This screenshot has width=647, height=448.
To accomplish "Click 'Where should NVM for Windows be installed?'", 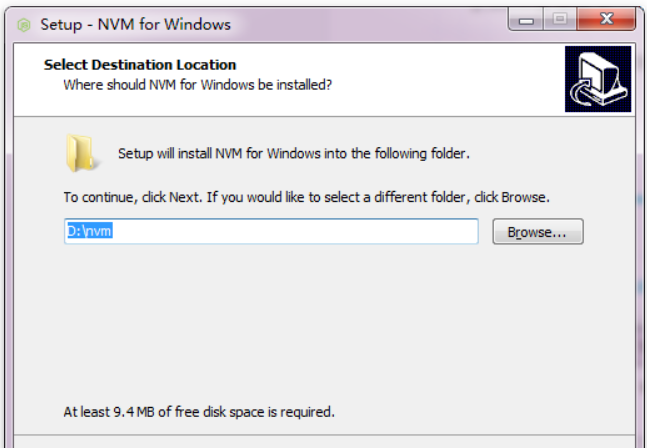I will 197,85.
